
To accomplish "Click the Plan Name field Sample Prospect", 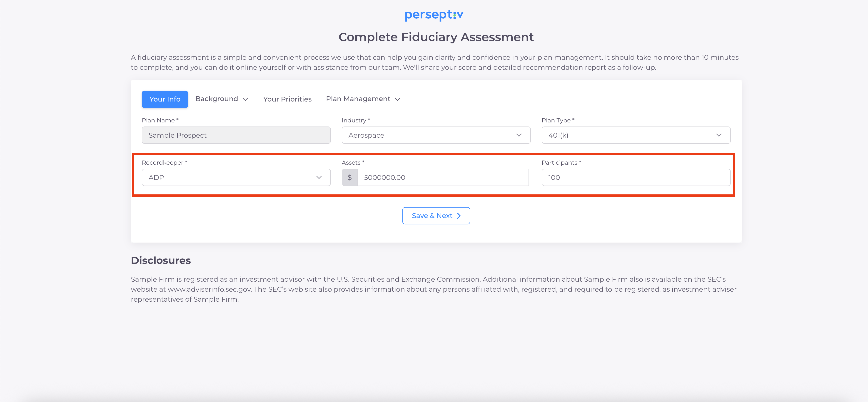I will (x=236, y=135).
